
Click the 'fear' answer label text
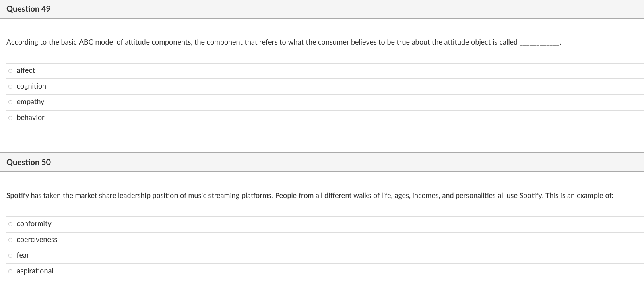(x=23, y=255)
